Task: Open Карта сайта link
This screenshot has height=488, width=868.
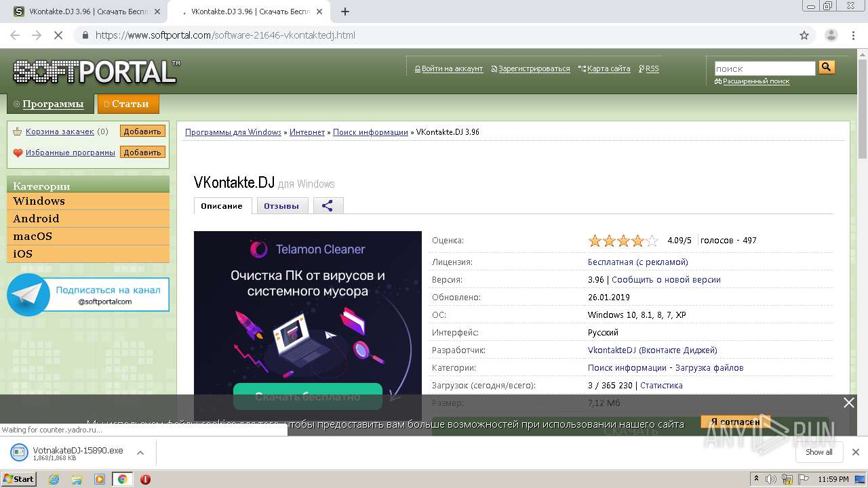Action: (608, 68)
